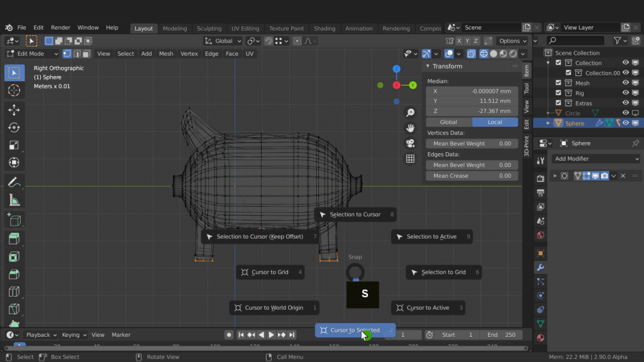Open the Add Modifier dropdown
644x362 pixels.
point(596,159)
